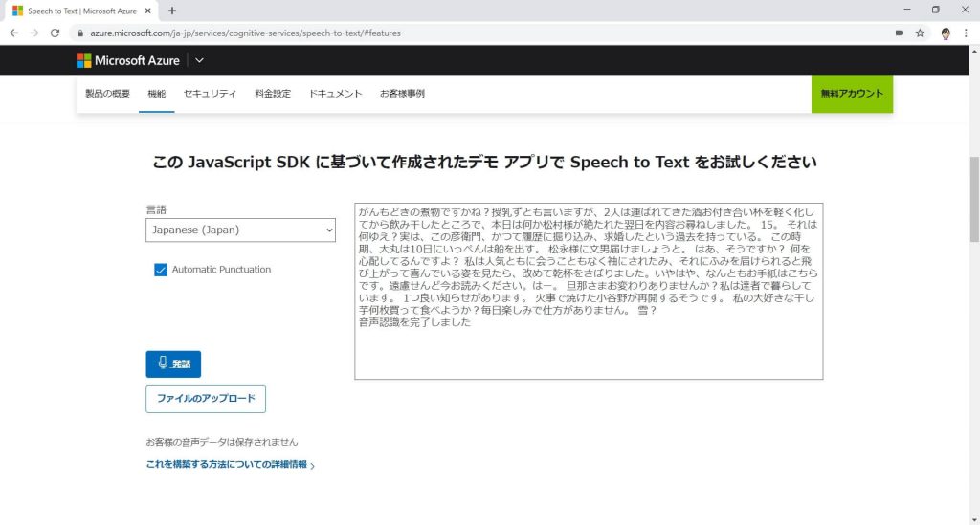Click the microphone 発話 button

click(x=173, y=364)
